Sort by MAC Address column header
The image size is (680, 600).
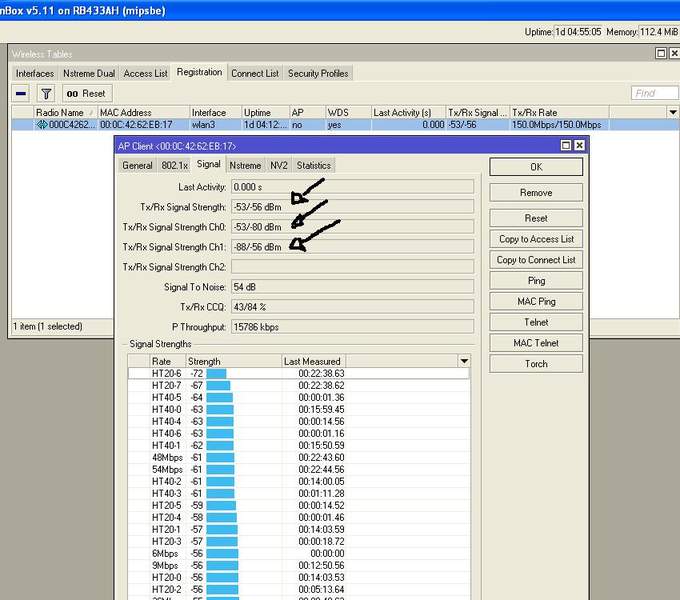[x=144, y=112]
